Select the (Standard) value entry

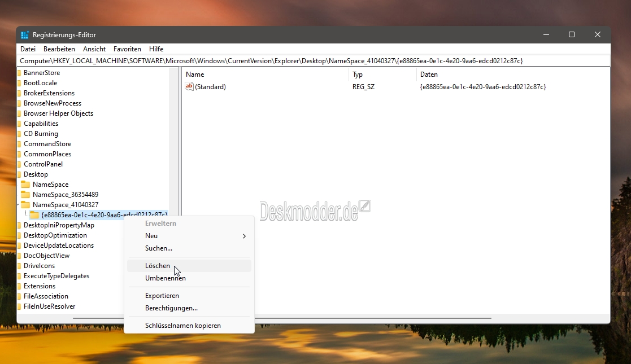click(x=210, y=86)
